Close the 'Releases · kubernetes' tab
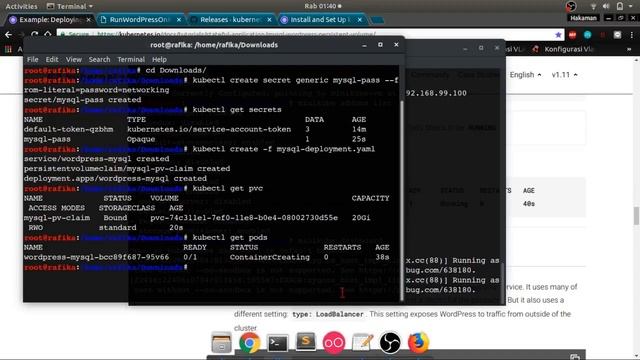 click(x=269, y=20)
